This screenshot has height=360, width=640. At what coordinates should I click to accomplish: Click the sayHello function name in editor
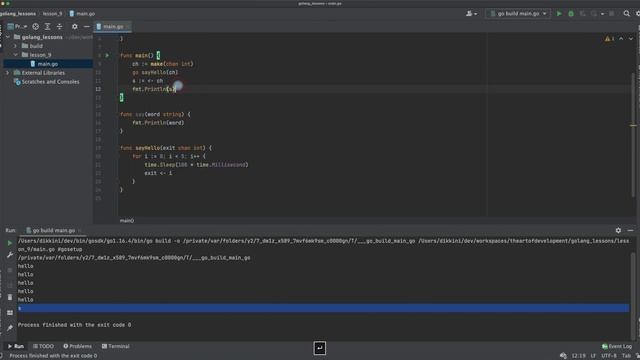[x=148, y=148]
